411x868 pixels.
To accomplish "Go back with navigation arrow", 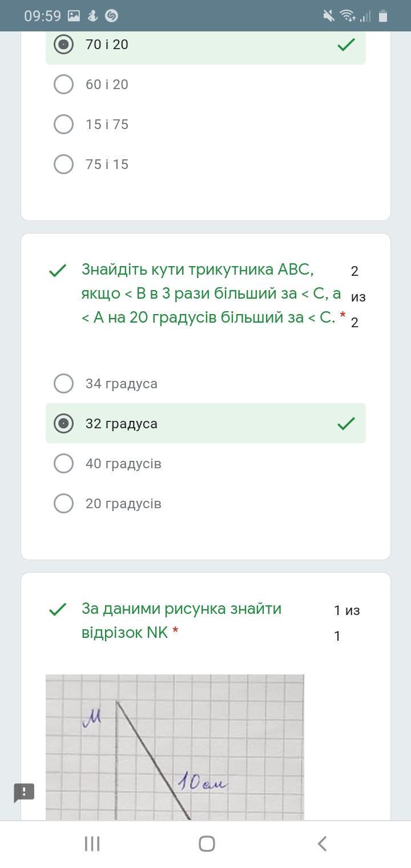I will (x=322, y=843).
